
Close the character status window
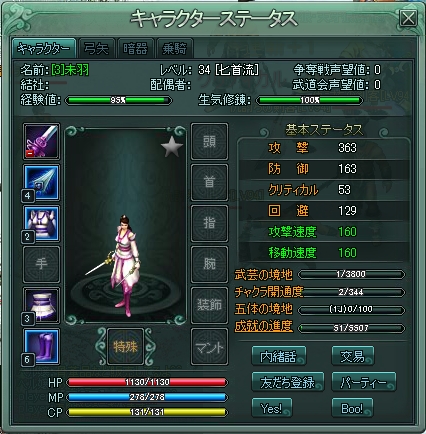(408, 18)
